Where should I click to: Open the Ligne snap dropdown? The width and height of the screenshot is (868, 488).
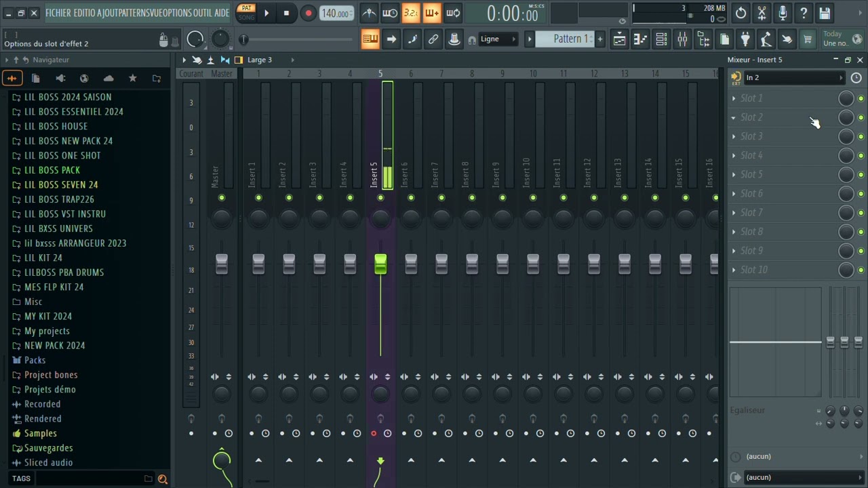498,39
